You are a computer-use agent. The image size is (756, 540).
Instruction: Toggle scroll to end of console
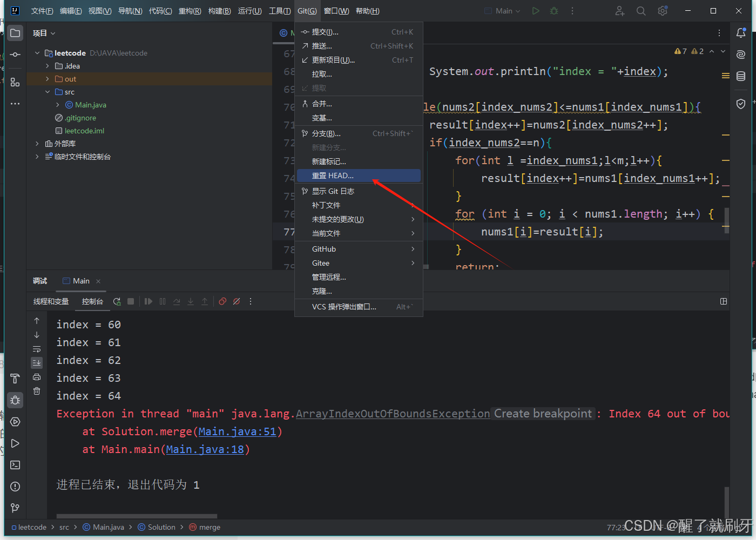pyautogui.click(x=37, y=363)
